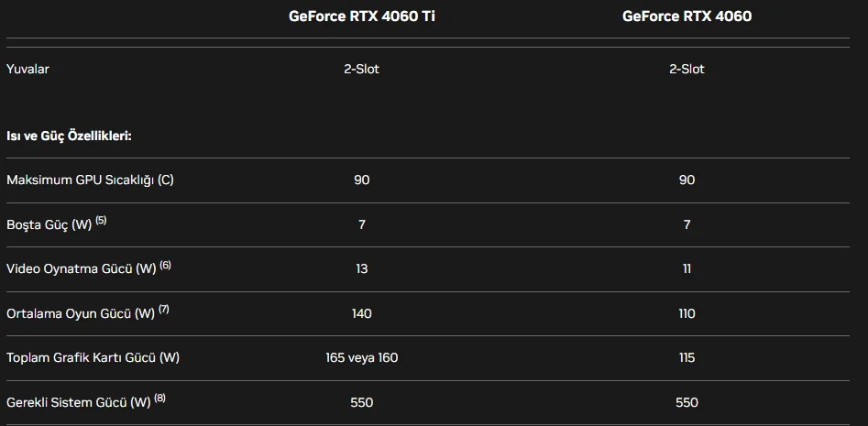The height and width of the screenshot is (426, 868).
Task: Select 2-Slot value under RTX 4060
Action: pos(687,69)
